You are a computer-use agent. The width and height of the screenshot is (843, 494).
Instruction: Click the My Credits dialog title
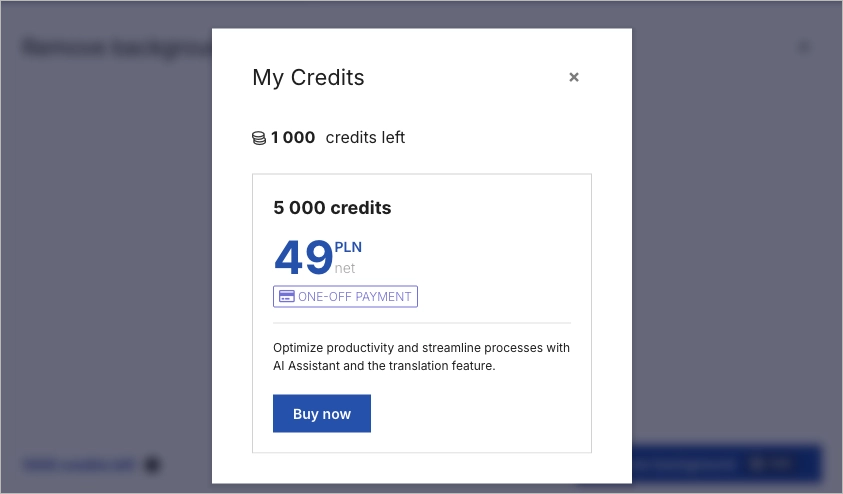click(308, 77)
